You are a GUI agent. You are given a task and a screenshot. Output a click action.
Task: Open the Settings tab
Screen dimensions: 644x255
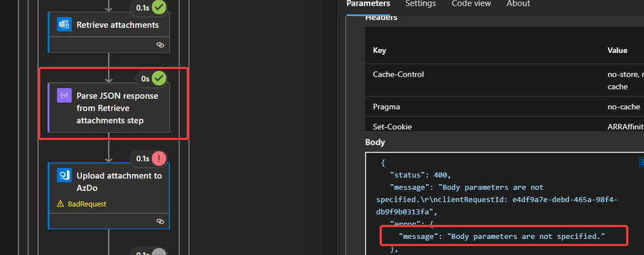click(x=420, y=4)
